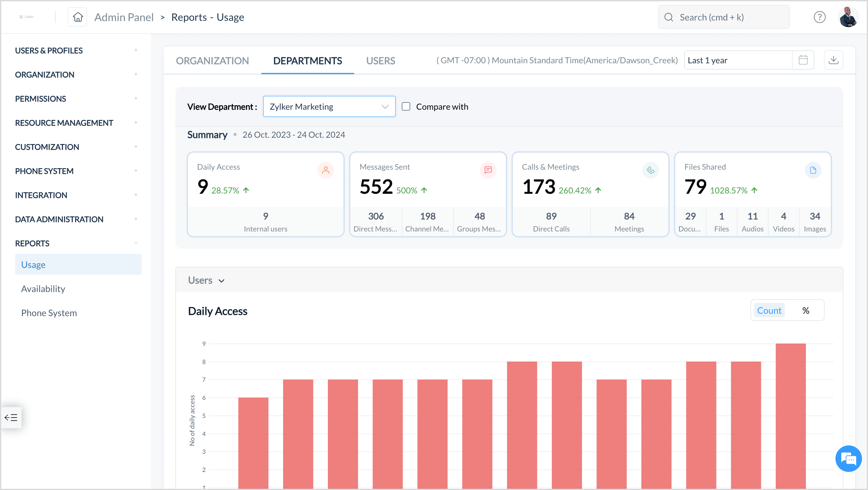Viewport: 868px width, 490px height.
Task: Open the Last 1 year range dropdown
Action: click(x=738, y=60)
